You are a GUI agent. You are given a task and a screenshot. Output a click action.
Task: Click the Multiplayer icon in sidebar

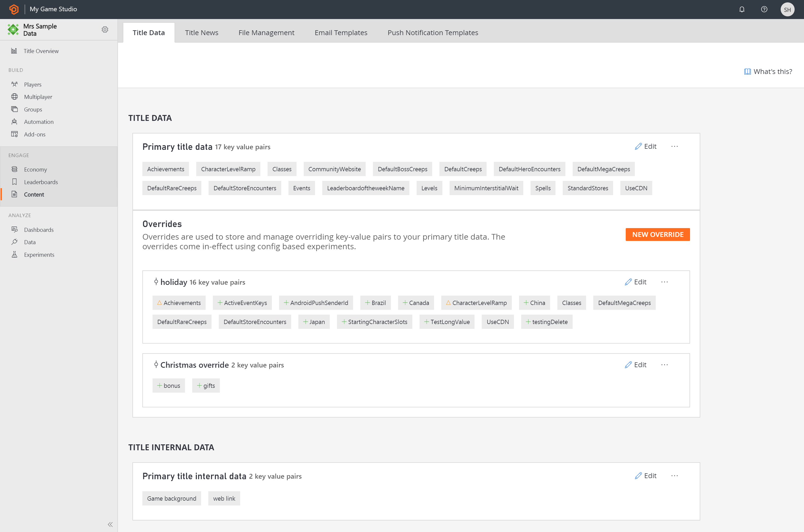14,96
